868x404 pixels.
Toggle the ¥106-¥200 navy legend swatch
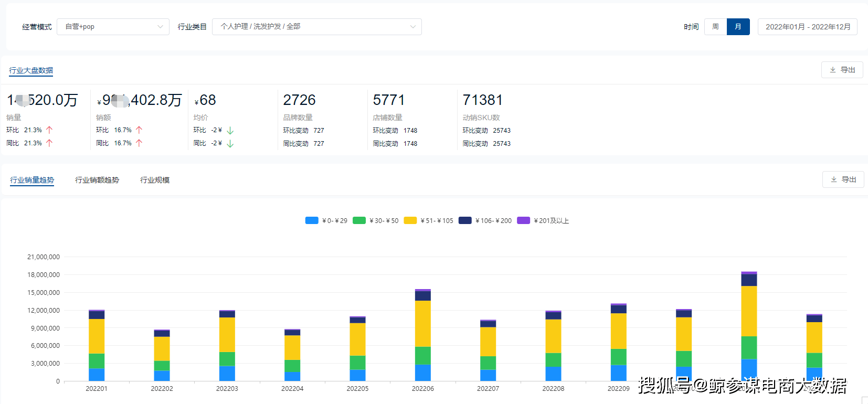coord(465,220)
